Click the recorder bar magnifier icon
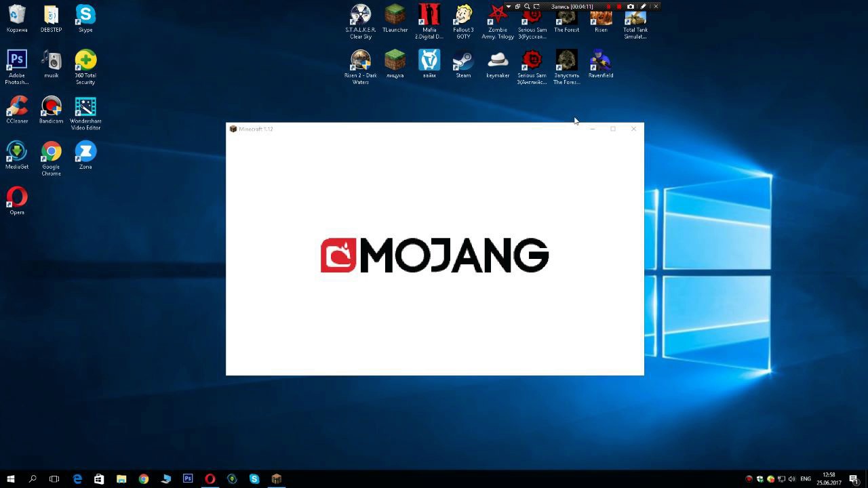 tap(527, 7)
